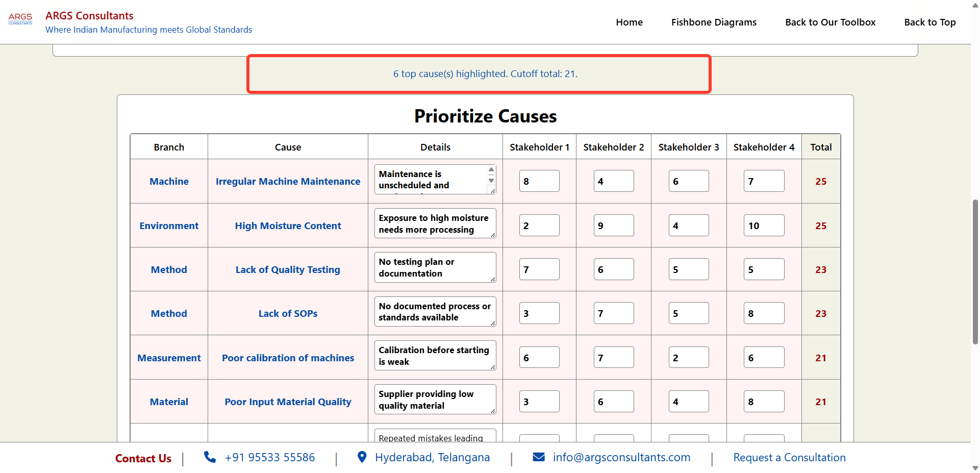Click Stakeholder 2 score for Lack of Quality Testing

click(x=614, y=269)
